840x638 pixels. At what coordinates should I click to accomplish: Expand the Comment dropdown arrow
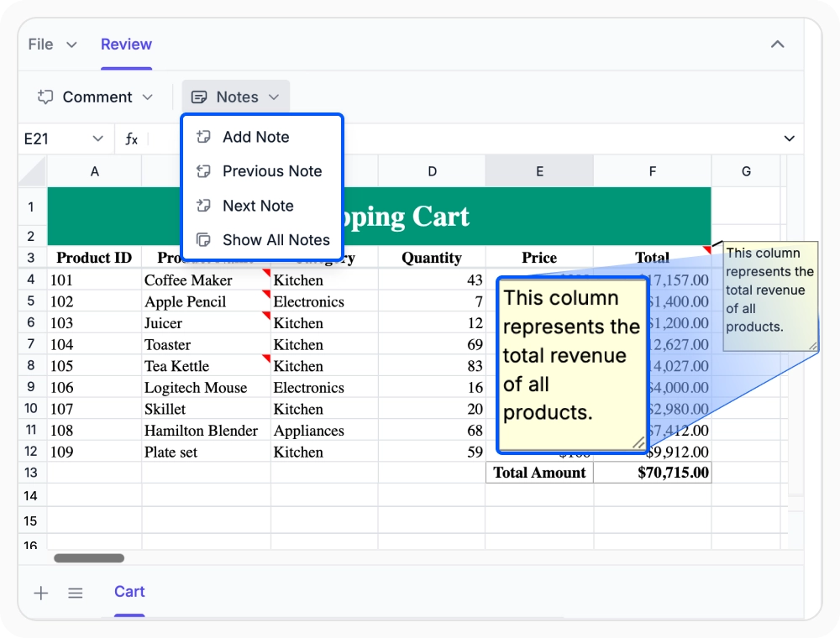coord(147,97)
